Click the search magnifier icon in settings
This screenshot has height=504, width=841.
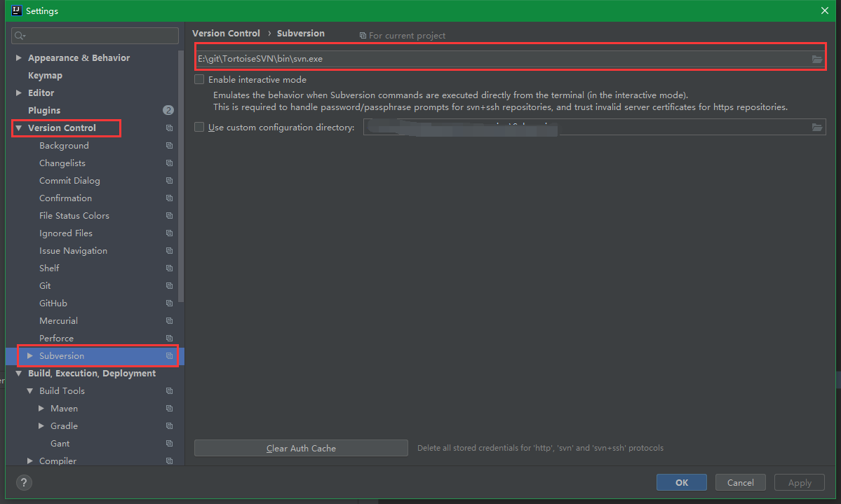(x=20, y=36)
